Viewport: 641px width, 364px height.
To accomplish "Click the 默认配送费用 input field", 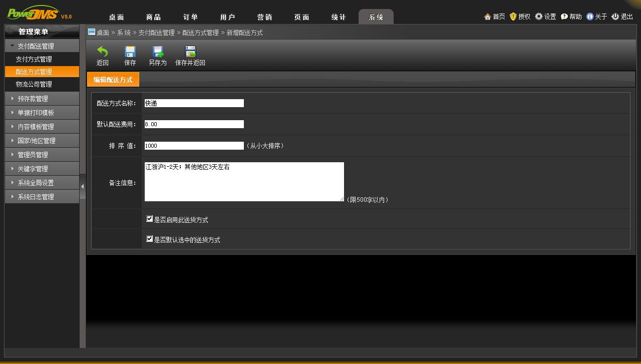I will coord(194,124).
